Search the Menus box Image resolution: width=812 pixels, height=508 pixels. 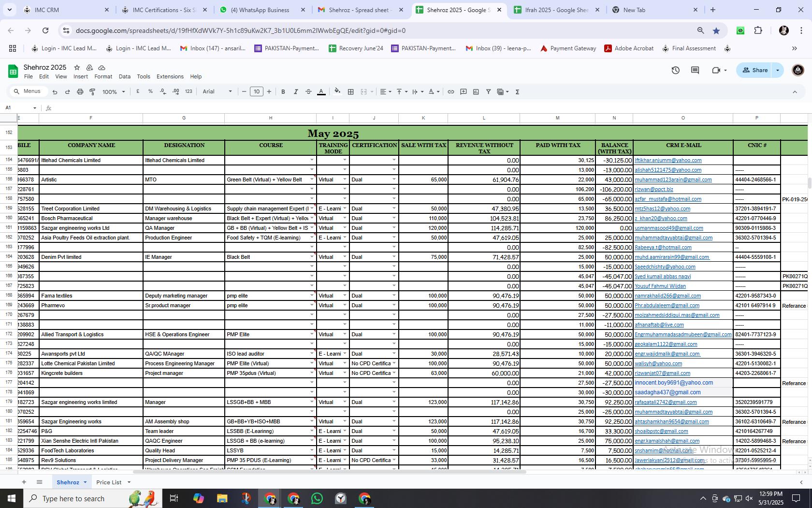pos(28,91)
